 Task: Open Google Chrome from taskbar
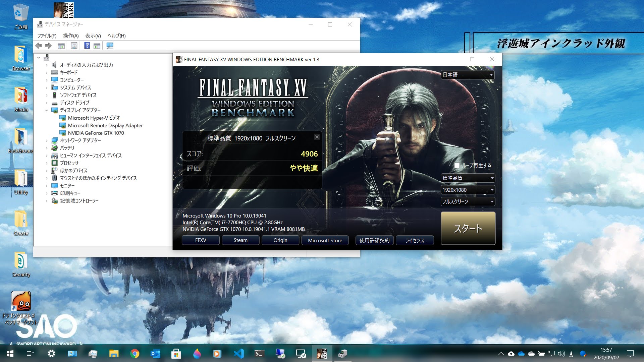coord(135,354)
